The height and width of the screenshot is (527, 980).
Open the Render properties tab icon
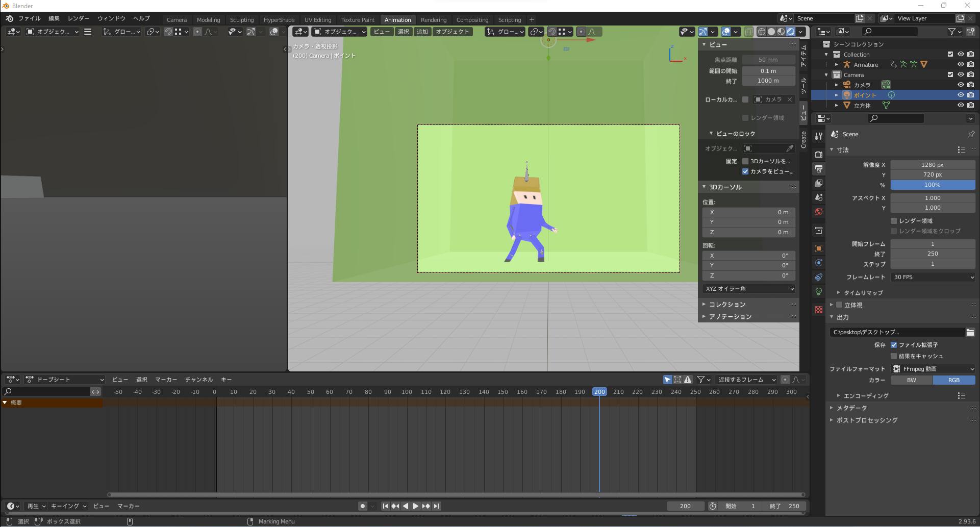click(819, 155)
